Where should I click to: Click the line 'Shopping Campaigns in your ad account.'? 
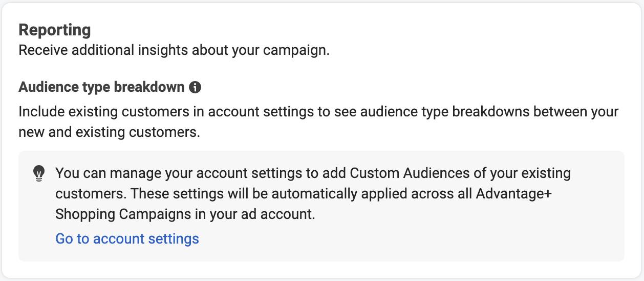(185, 214)
